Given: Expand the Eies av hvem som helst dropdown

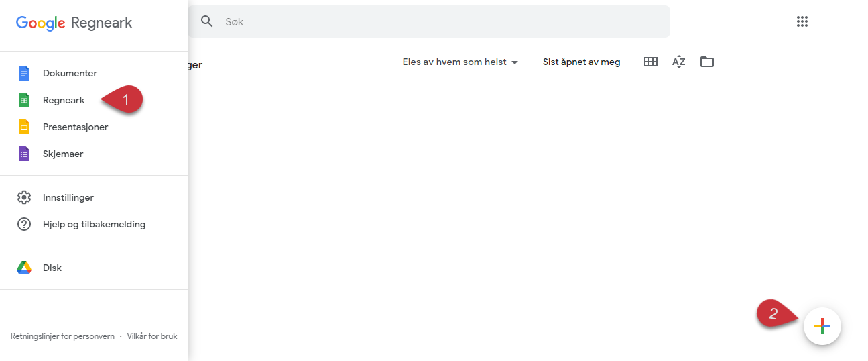Looking at the screenshot, I should [460, 62].
